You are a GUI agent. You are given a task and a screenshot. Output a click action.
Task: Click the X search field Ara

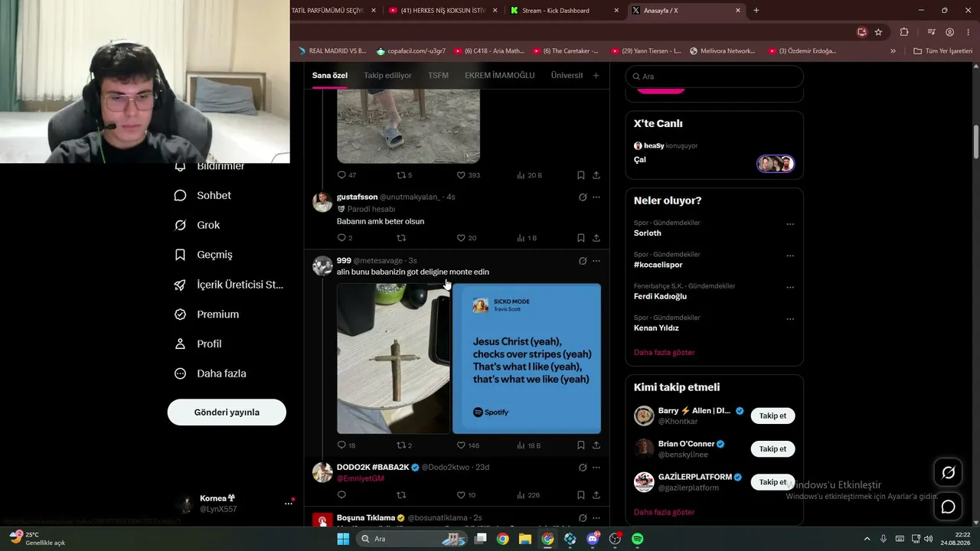click(x=714, y=77)
